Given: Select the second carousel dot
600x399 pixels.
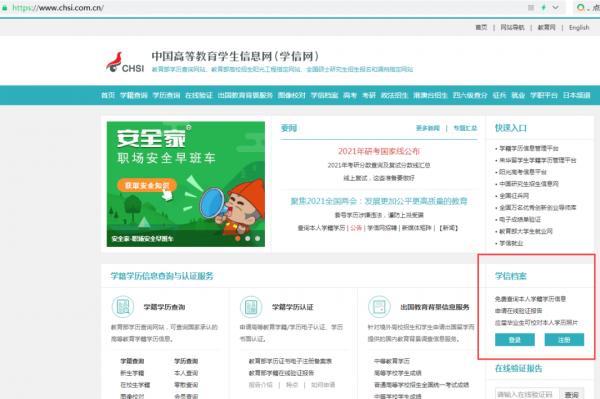Looking at the screenshot, I should pyautogui.click(x=248, y=238).
